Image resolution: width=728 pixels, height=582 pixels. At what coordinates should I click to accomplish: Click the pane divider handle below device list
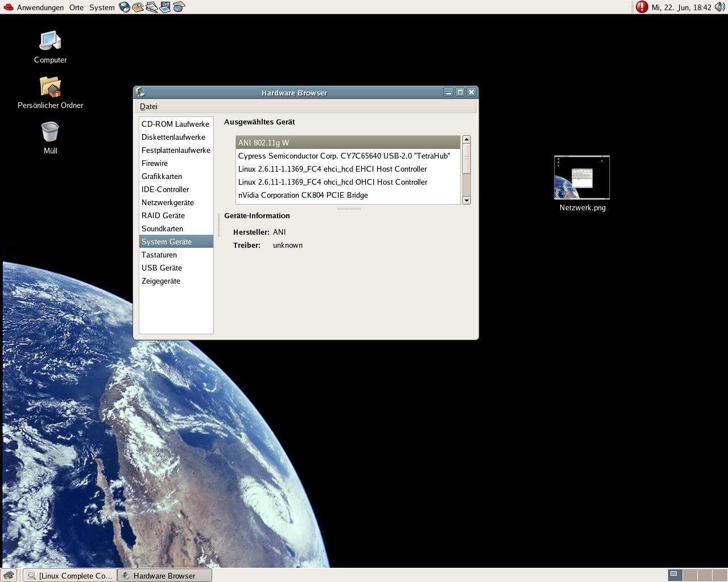click(x=349, y=209)
